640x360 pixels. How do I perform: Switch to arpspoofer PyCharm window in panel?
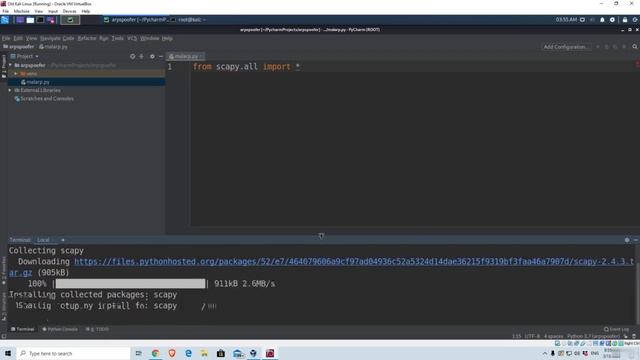tap(137, 20)
